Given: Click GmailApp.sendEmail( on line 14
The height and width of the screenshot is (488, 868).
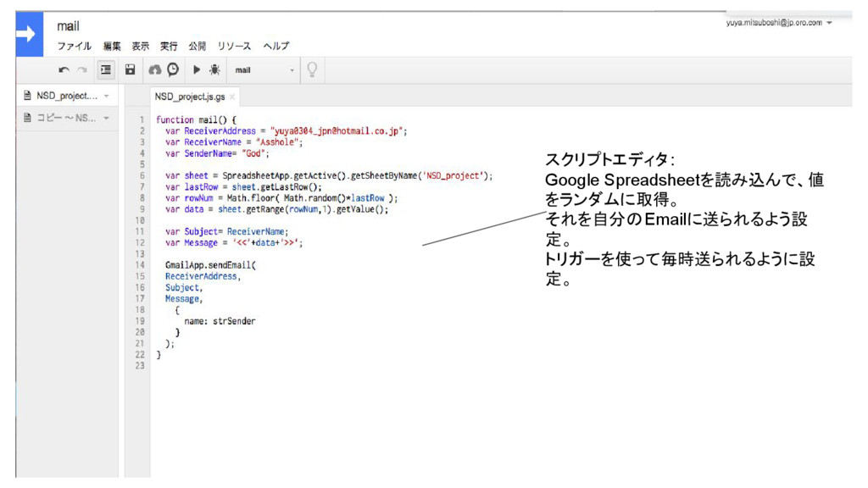Looking at the screenshot, I should tap(210, 265).
